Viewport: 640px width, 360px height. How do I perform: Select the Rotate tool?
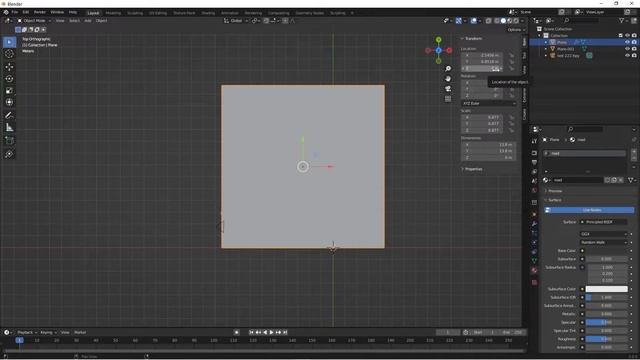[9, 79]
